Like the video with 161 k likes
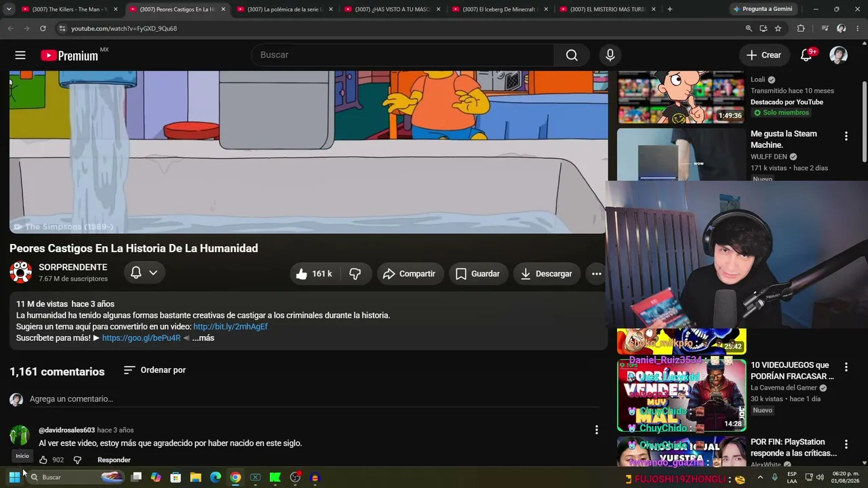 click(x=315, y=274)
